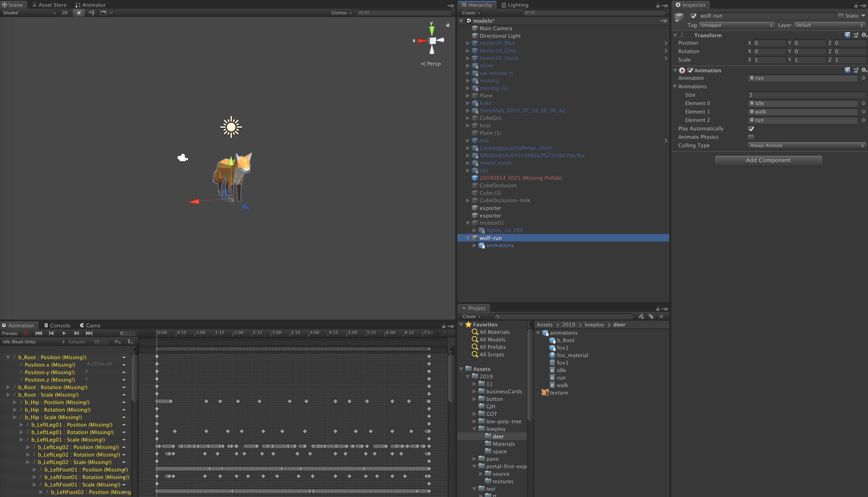Toggle scene lighting sun icon
This screenshot has height=497, width=868.
coord(79,13)
